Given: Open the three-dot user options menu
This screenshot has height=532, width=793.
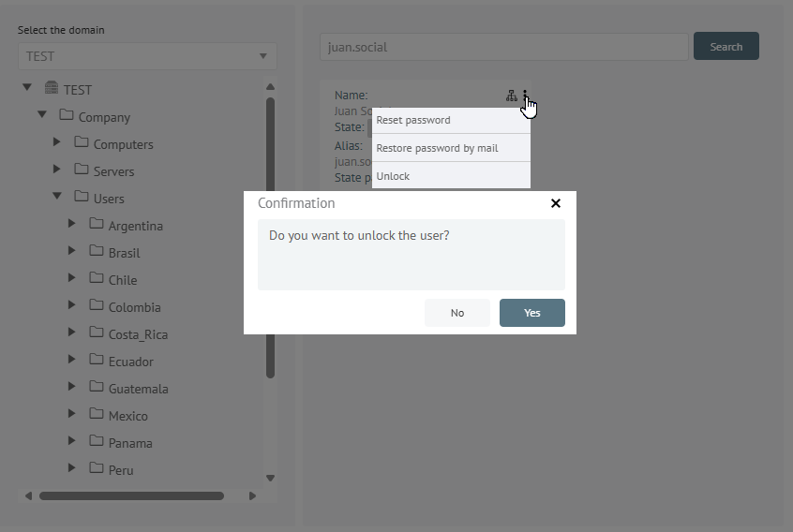Looking at the screenshot, I should pyautogui.click(x=526, y=96).
